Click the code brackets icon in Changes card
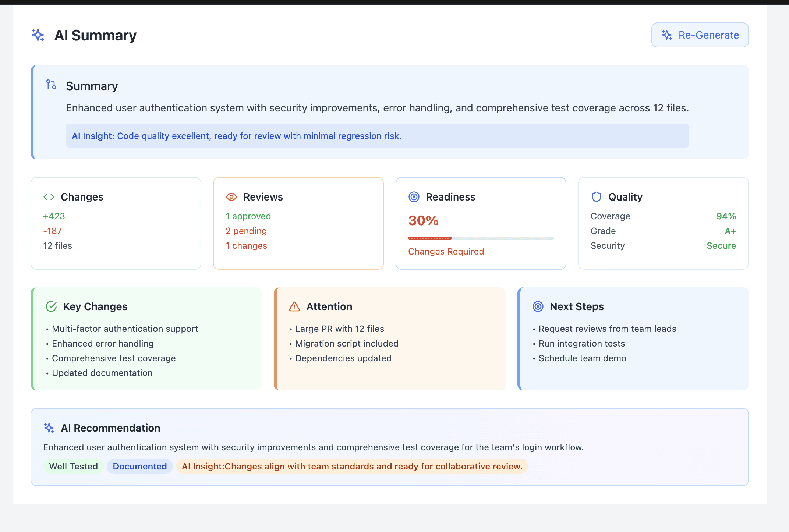Image resolution: width=789 pixels, height=532 pixels. click(x=49, y=197)
